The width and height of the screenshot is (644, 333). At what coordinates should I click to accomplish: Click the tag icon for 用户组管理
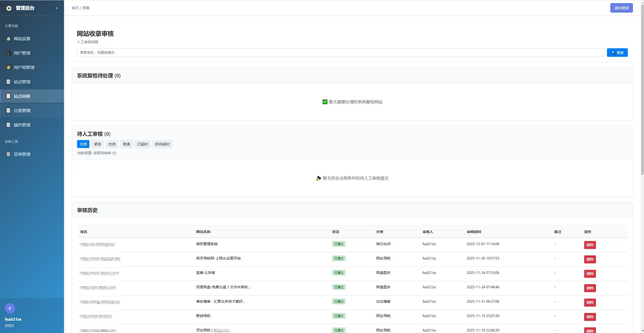coord(8,67)
